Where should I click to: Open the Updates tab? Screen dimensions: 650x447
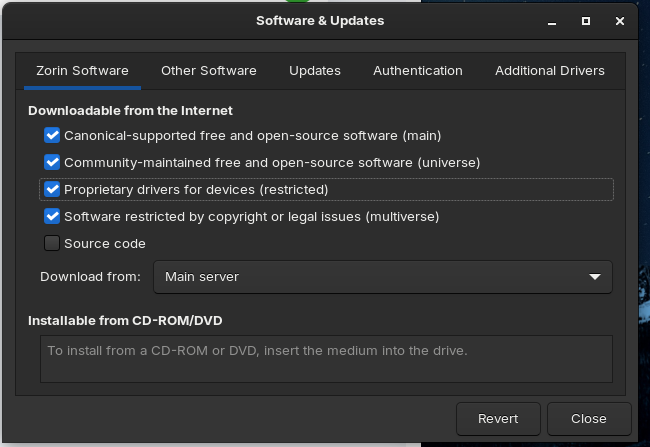(315, 71)
